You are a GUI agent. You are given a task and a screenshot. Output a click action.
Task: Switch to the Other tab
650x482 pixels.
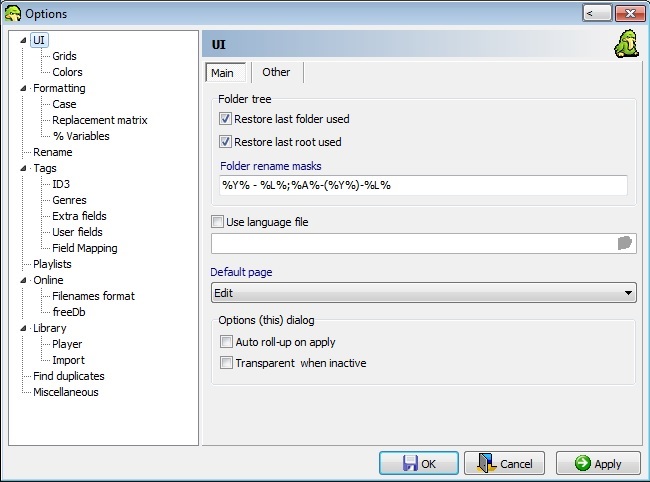[x=276, y=72]
